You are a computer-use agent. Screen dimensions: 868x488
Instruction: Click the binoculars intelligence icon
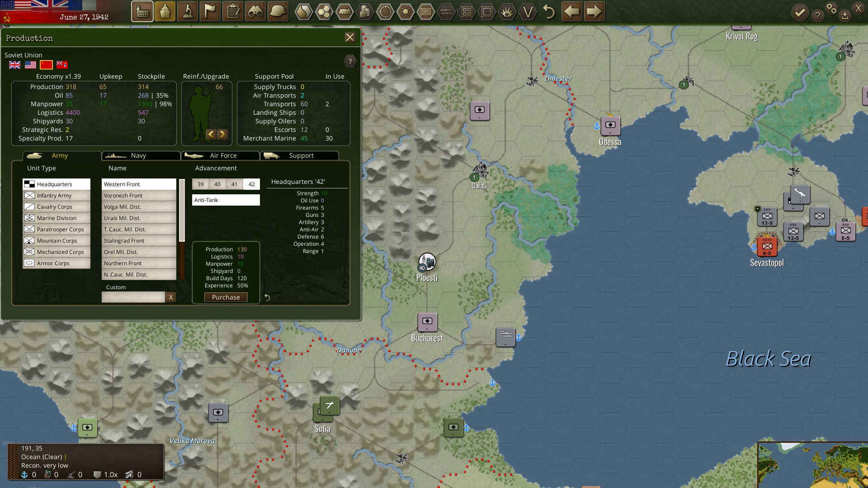pyautogui.click(x=255, y=12)
